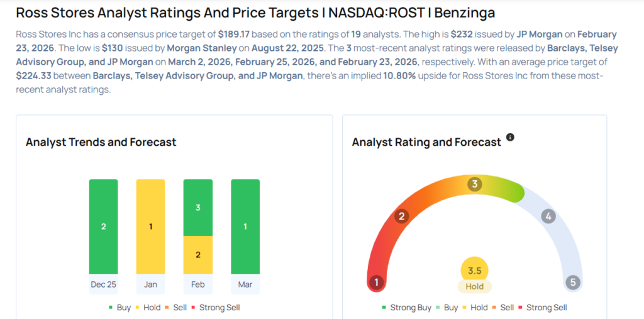
Task: Toggle Hold series in the Analyst Trends legend
Action: [149, 308]
